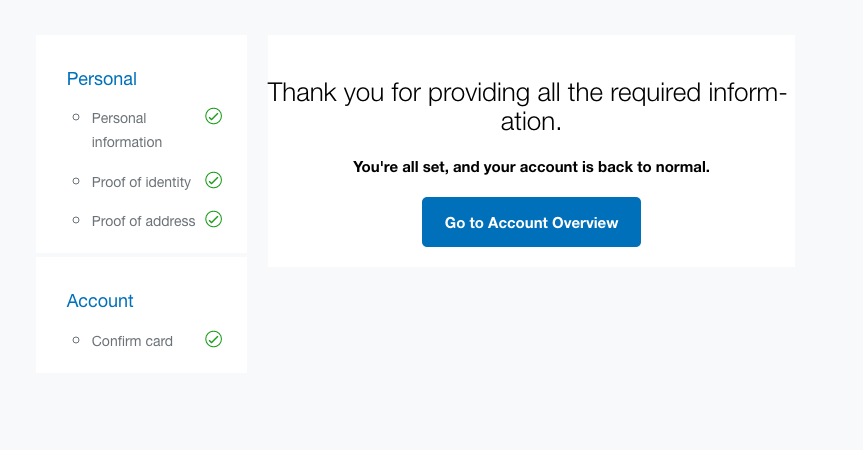Viewport: 863px width, 450px height.
Task: Select the Confirm card step
Action: [132, 341]
